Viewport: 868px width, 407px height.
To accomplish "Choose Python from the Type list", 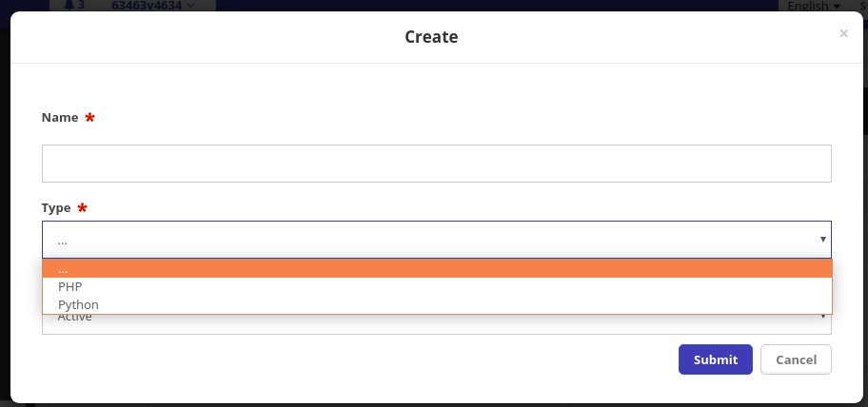I will [78, 304].
